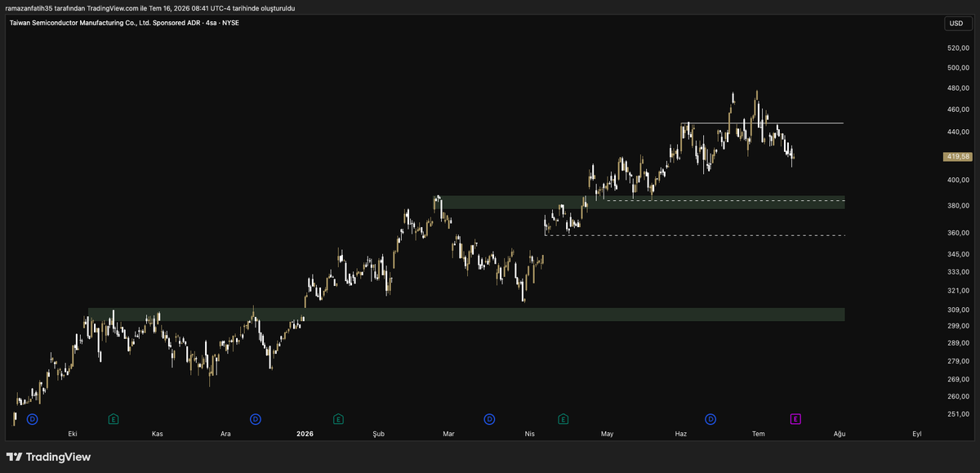Click the TradingView logo

49,457
